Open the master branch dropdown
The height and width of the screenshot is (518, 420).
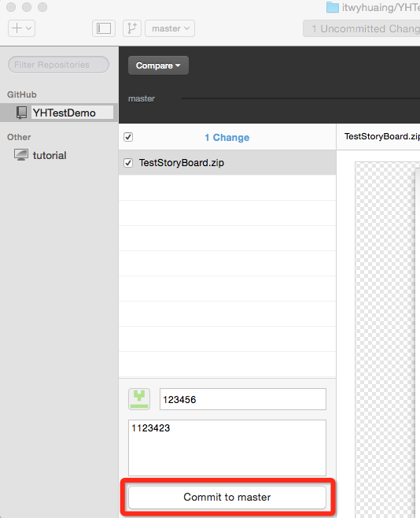point(170,28)
